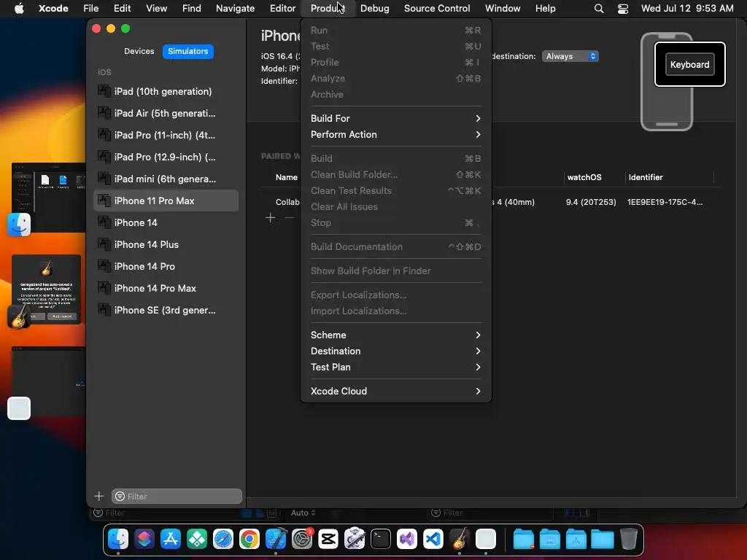Switch to the GarageBand Stage Manager thumbnail

click(x=46, y=289)
